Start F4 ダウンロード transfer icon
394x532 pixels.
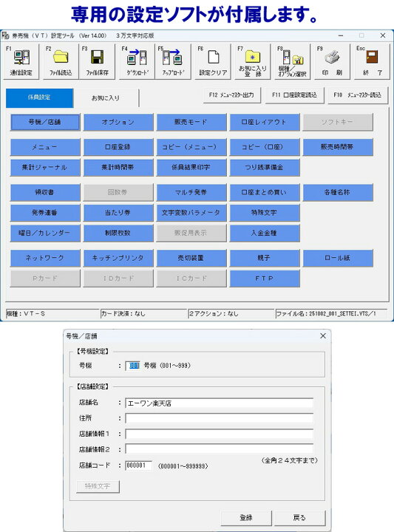137,61
